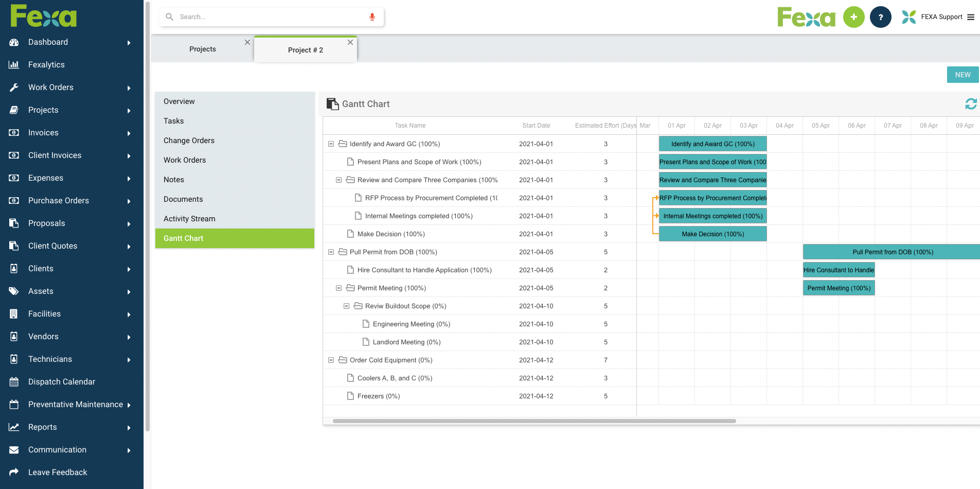
Task: Refresh the Gantt Chart with the sync icon
Action: 971,104
